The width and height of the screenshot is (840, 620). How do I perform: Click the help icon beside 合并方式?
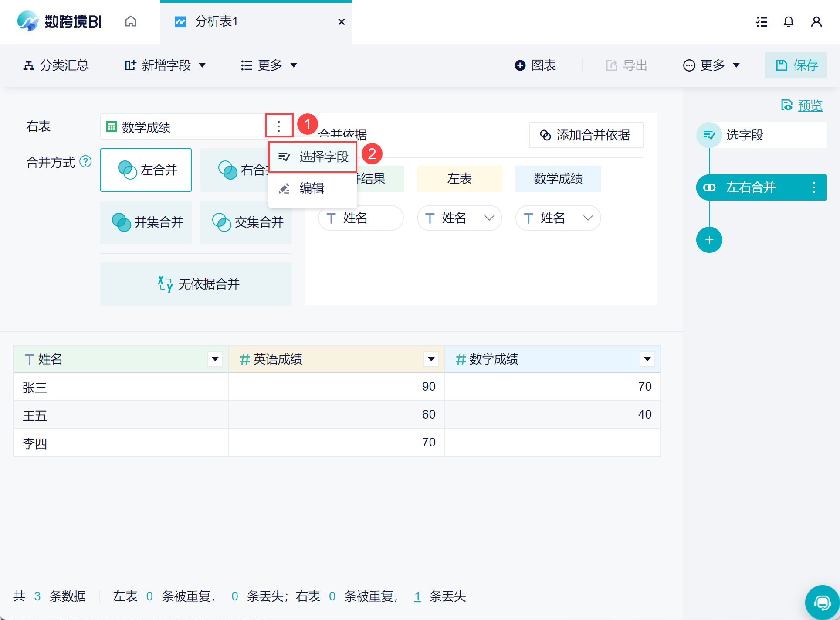pyautogui.click(x=86, y=162)
